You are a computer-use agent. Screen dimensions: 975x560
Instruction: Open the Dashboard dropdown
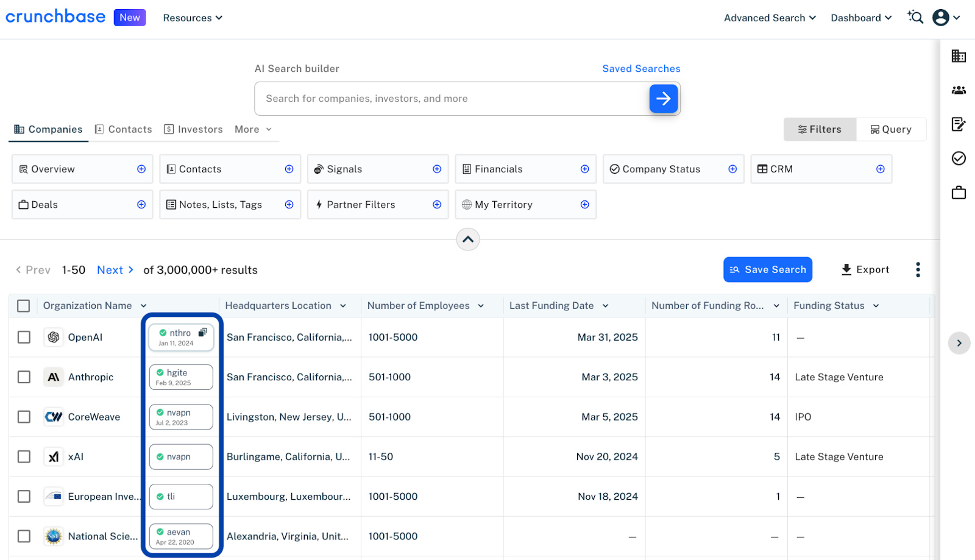tap(861, 18)
